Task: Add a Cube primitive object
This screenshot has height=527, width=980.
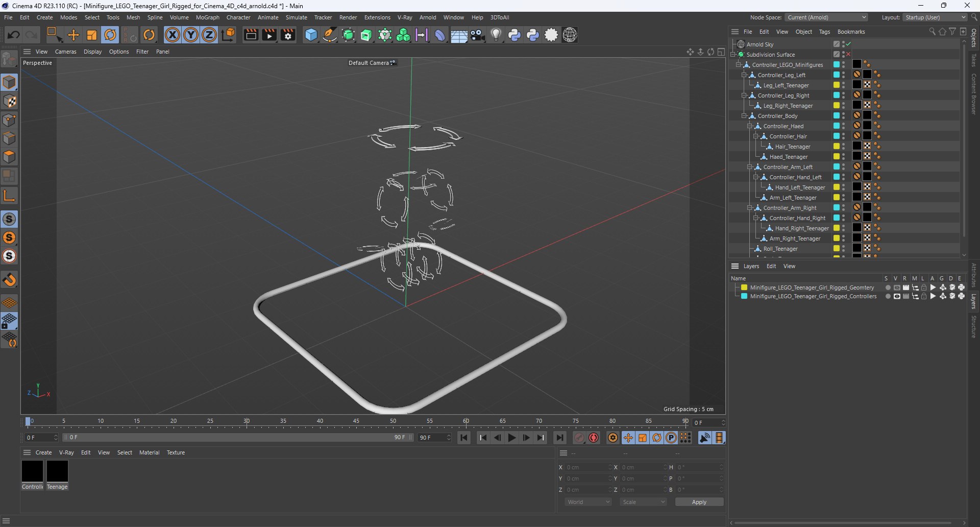Action: 311,35
